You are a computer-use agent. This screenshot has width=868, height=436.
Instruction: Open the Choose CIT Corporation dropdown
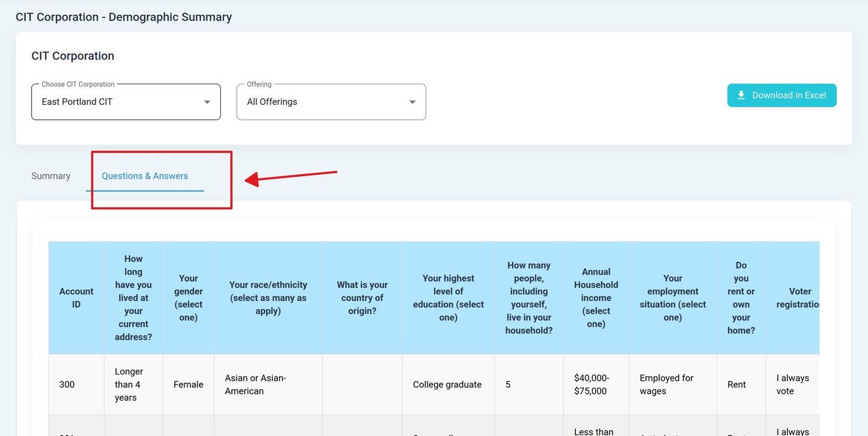click(126, 102)
